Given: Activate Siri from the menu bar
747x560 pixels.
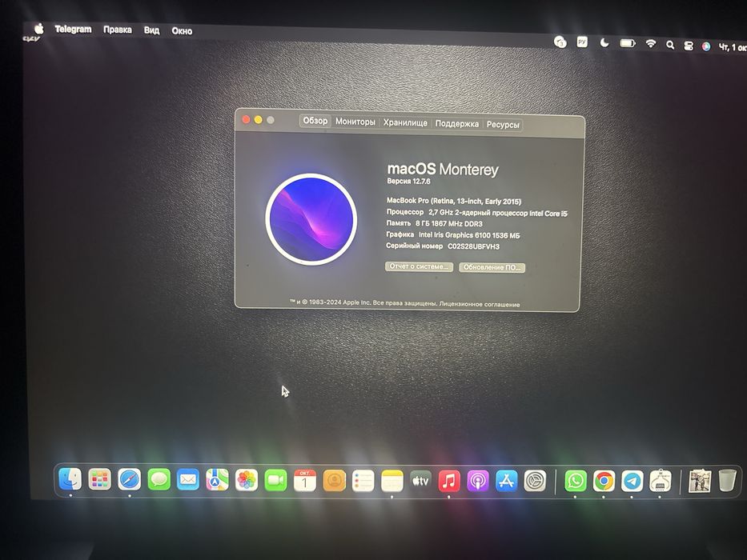Looking at the screenshot, I should click(706, 46).
